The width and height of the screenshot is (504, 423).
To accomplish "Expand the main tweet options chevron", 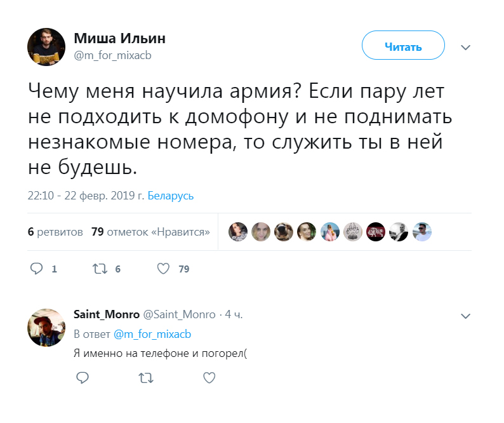I will click(465, 48).
